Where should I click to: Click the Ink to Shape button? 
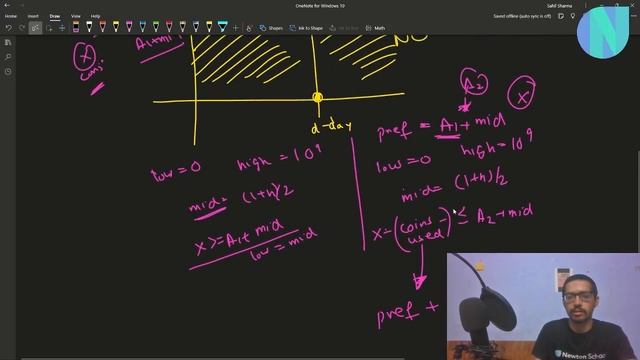coord(306,28)
